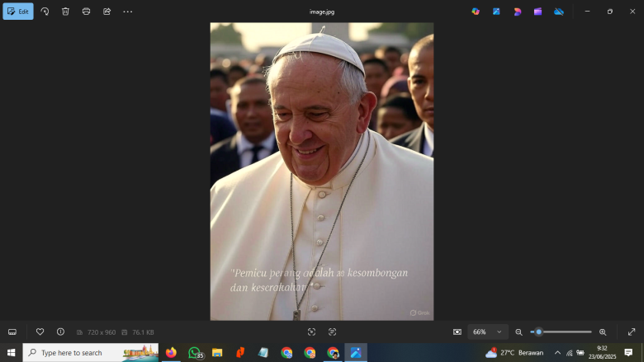Open the clock showing 9:32 23/06/2025

tap(602, 353)
